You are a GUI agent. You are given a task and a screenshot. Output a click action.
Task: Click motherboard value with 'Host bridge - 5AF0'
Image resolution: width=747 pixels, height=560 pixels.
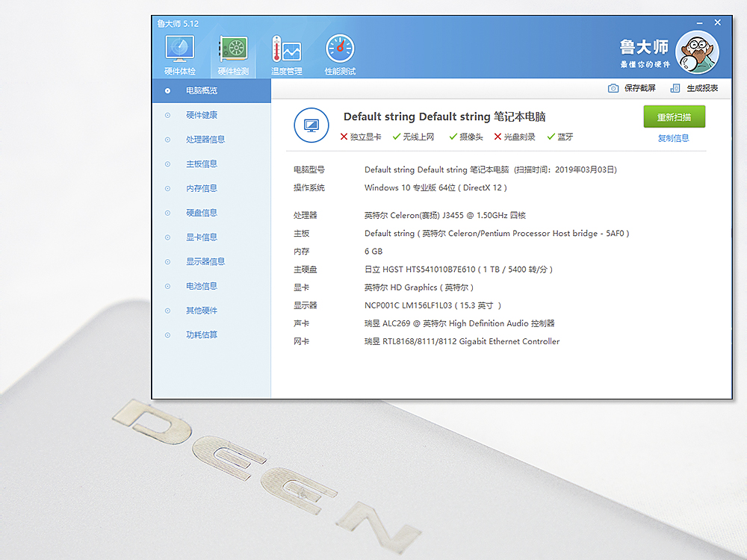pyautogui.click(x=497, y=233)
